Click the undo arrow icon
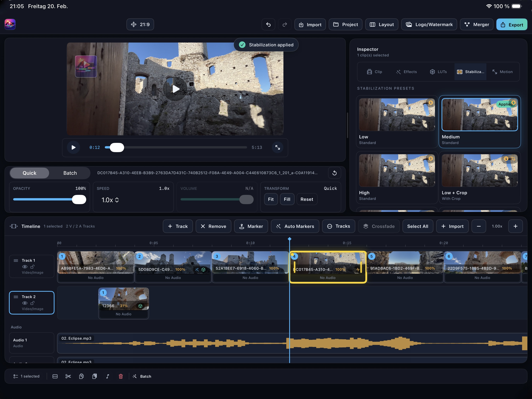Image resolution: width=532 pixels, height=399 pixels. (x=268, y=25)
